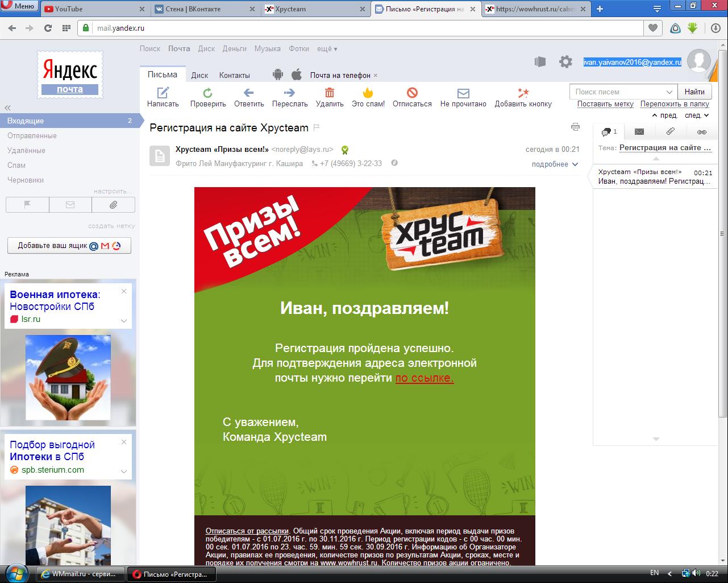
Task: Open the Спам folder
Action: click(16, 165)
